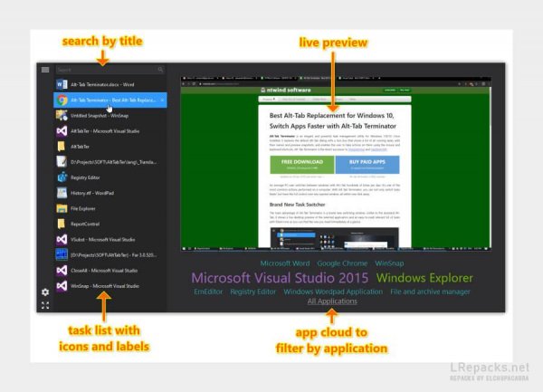This screenshot has height=392, width=543.
Task: Filter by Registry Editor in app cloud
Action: [253, 292]
